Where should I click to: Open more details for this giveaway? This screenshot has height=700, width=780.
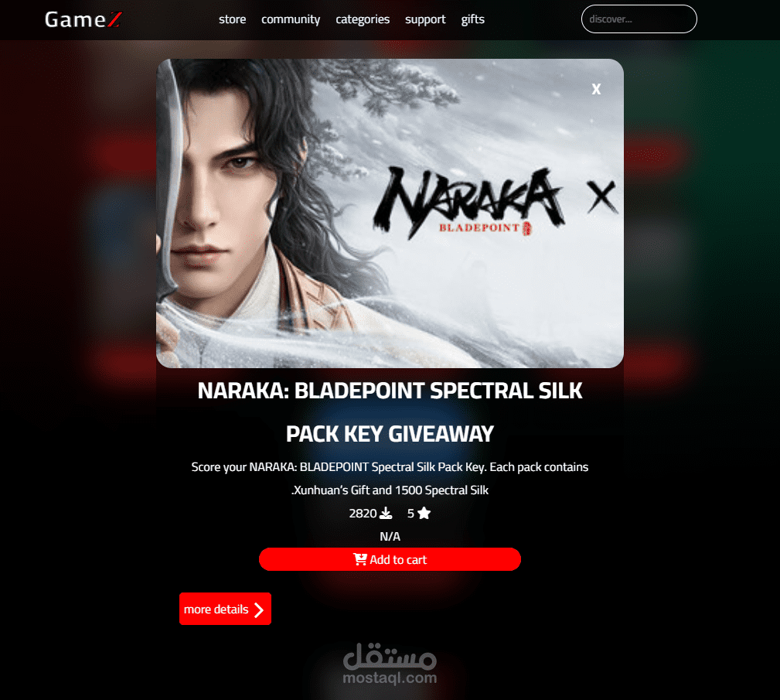tap(226, 609)
